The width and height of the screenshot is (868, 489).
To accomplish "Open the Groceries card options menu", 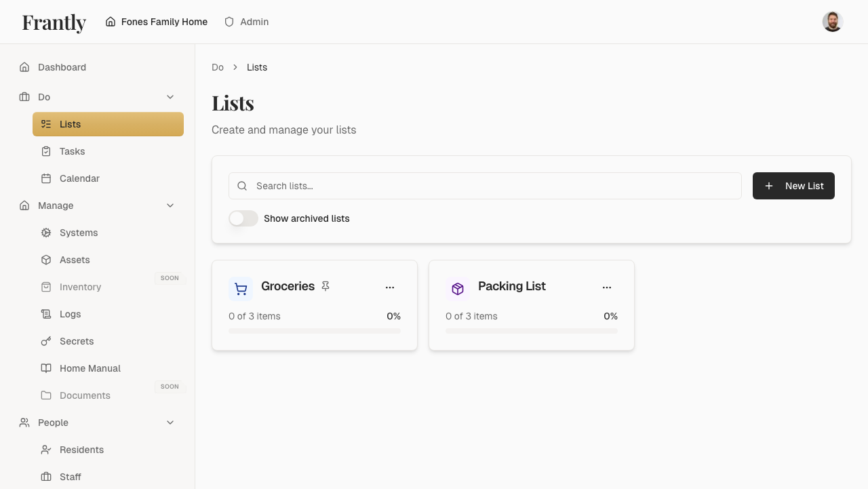I will (390, 287).
